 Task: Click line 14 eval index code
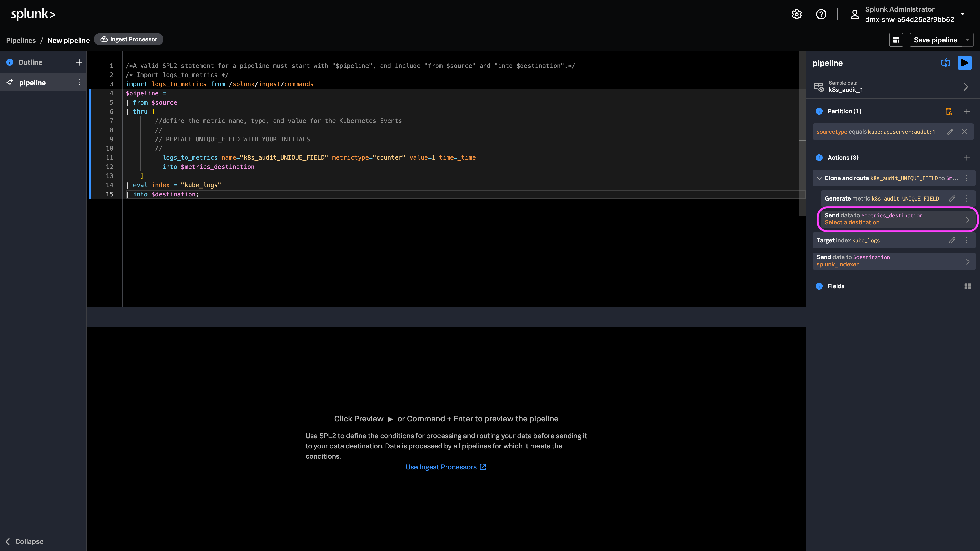coord(174,185)
